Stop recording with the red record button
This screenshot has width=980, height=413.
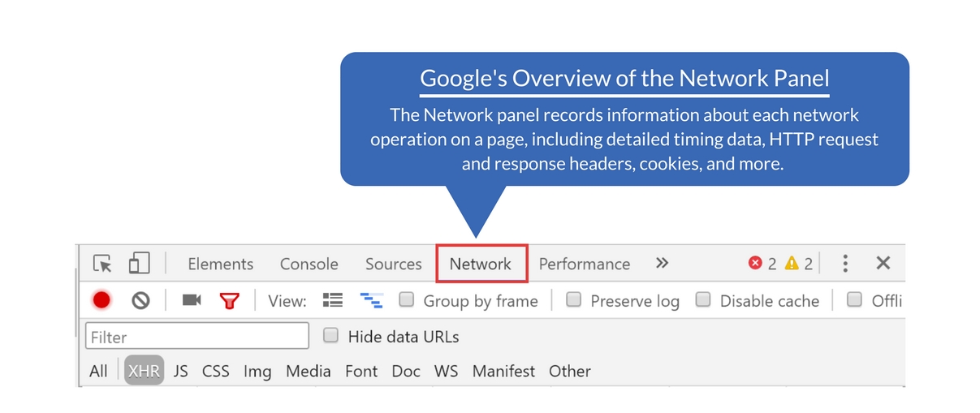(x=101, y=300)
